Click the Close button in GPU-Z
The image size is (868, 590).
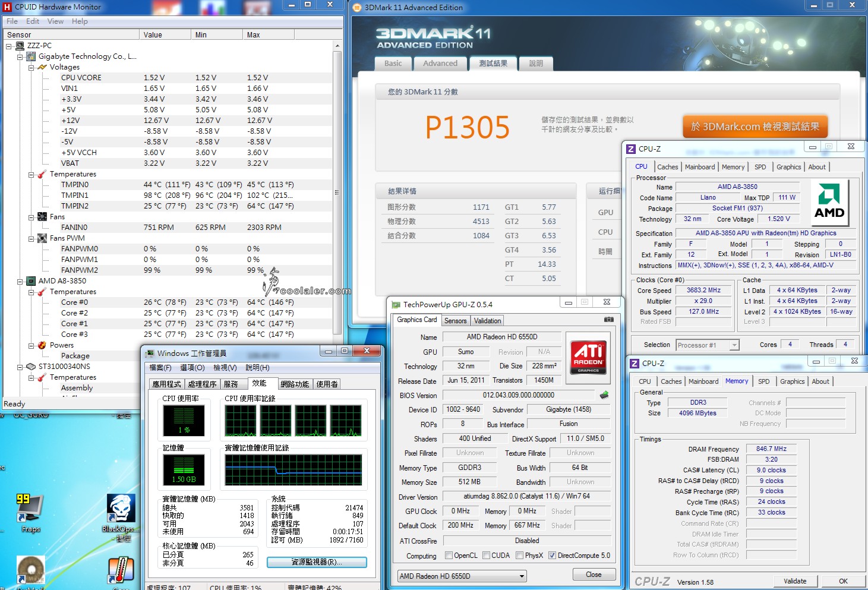pyautogui.click(x=594, y=575)
